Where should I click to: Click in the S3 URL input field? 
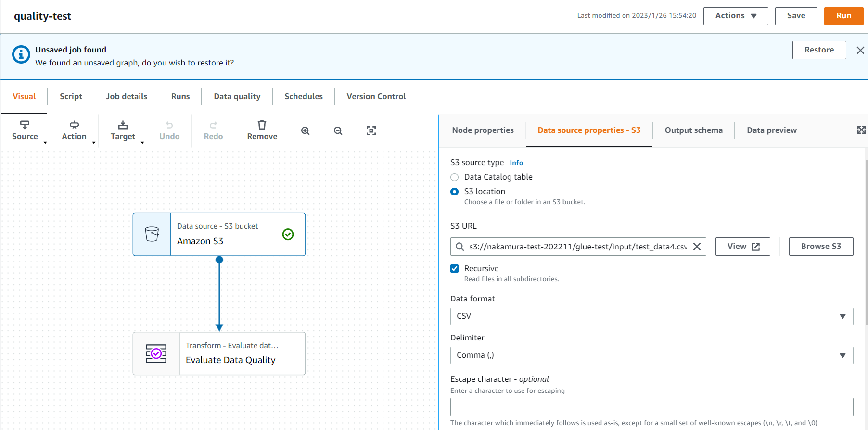(x=577, y=247)
